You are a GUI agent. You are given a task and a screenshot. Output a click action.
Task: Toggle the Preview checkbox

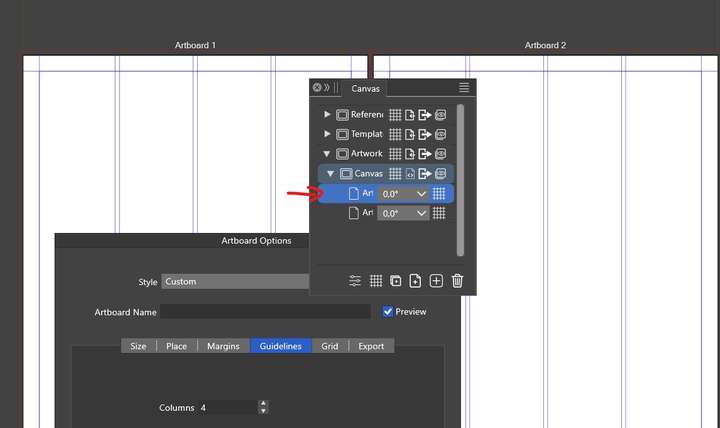tap(388, 312)
